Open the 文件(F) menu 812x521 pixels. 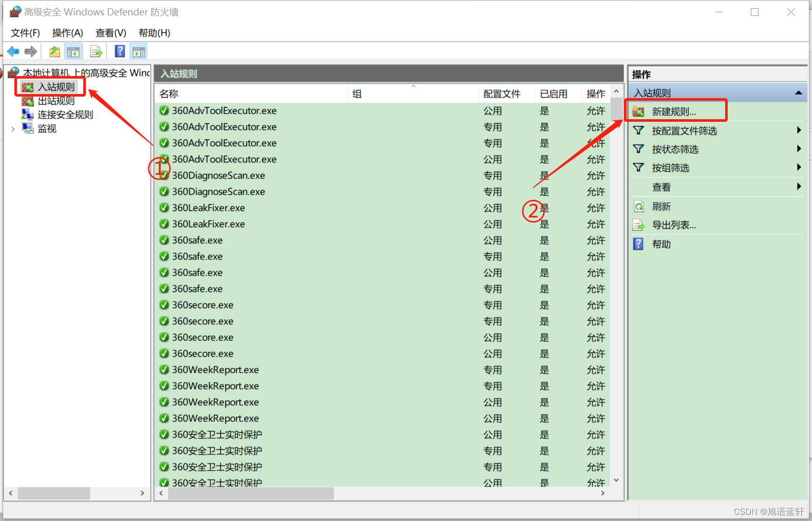tap(25, 33)
